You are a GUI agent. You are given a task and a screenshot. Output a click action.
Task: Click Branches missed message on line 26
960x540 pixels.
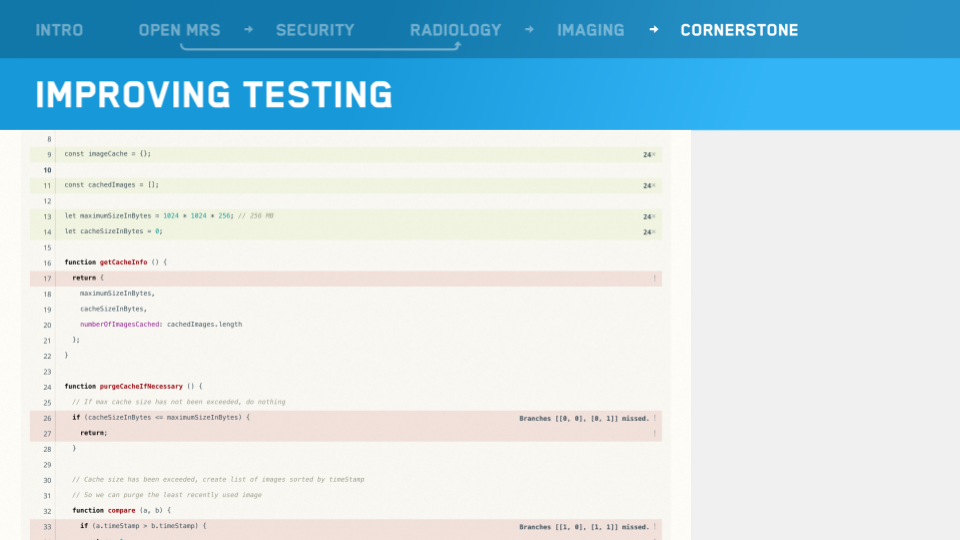click(x=583, y=418)
